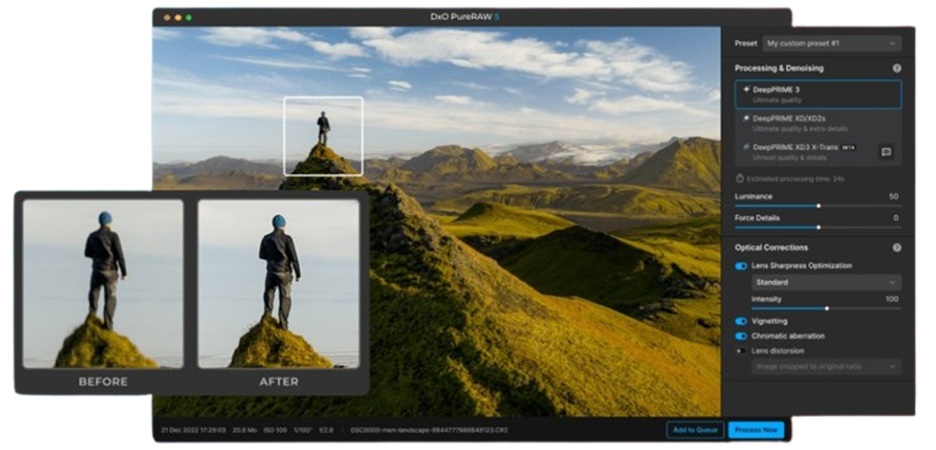Click the Optical Corrections section heading

[x=771, y=247]
